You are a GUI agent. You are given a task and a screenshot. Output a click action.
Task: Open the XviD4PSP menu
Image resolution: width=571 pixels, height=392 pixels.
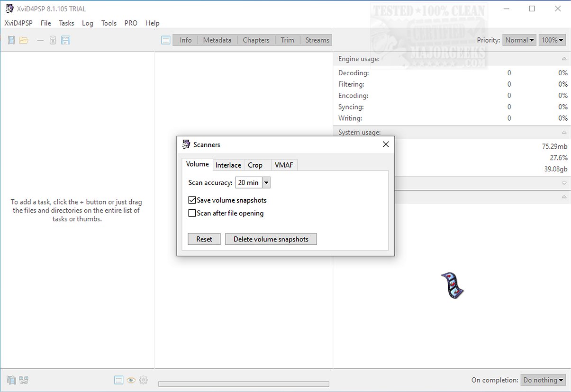coord(18,23)
